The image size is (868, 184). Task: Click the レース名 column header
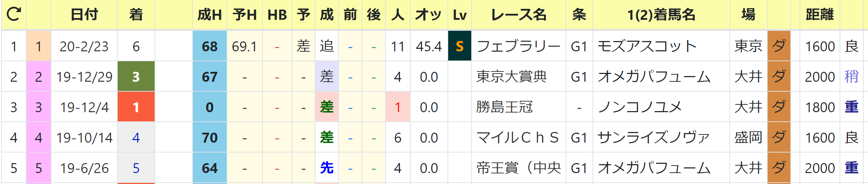518,15
